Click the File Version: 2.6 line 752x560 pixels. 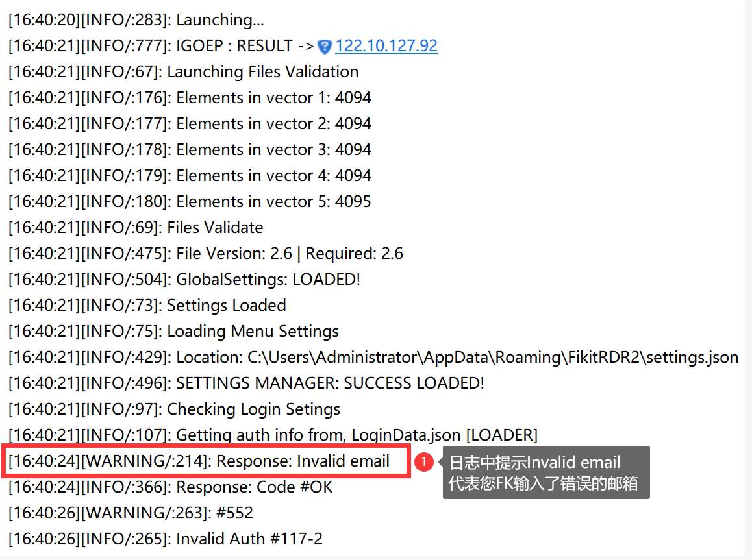206,253
